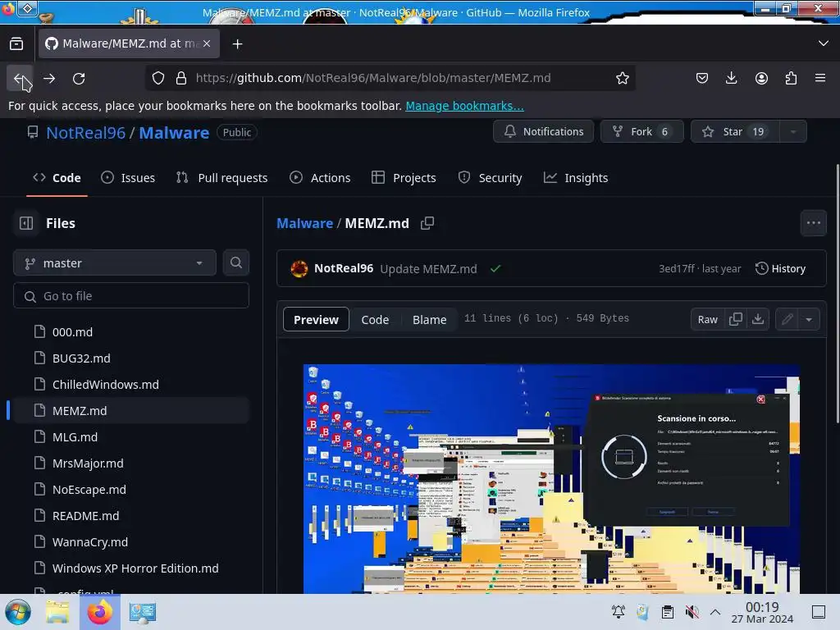Download raw file icon
840x630 pixels.
pos(757,320)
